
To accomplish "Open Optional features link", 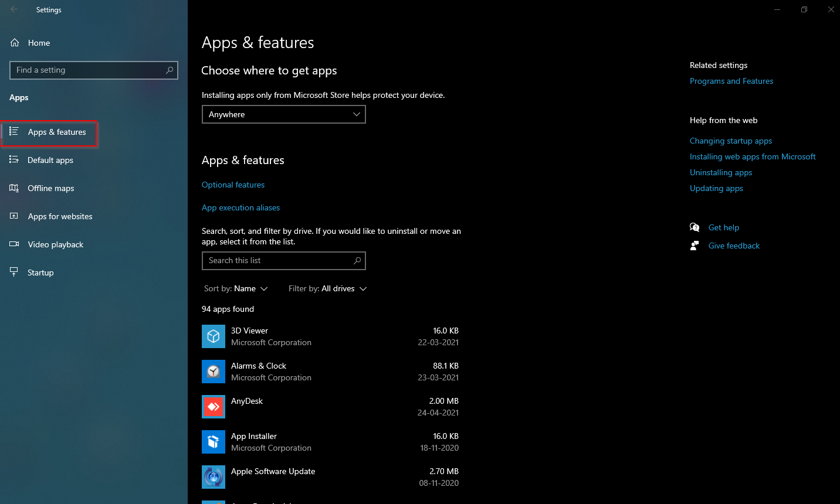I will 233,185.
